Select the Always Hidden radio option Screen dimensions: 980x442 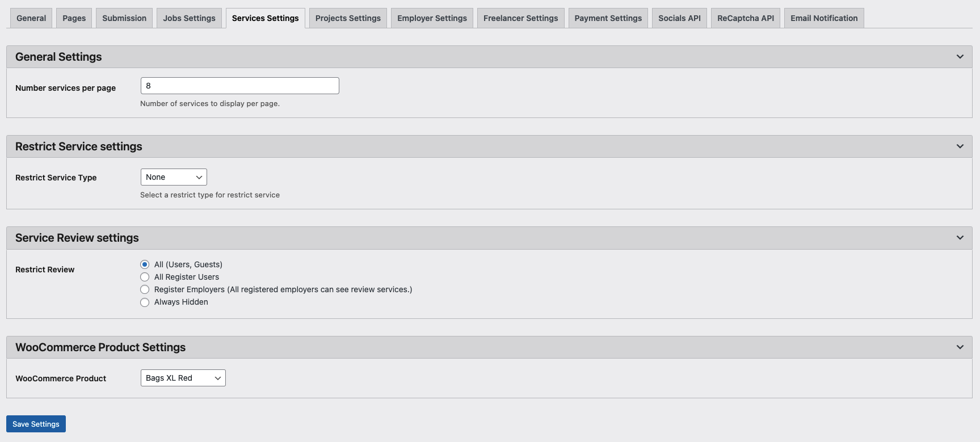coord(145,302)
